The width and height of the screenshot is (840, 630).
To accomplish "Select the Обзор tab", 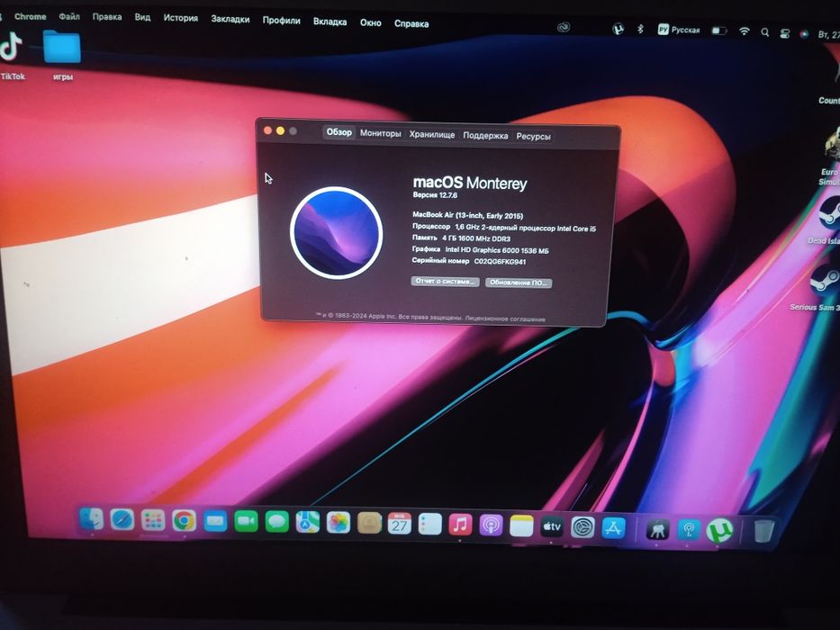I will (x=339, y=131).
